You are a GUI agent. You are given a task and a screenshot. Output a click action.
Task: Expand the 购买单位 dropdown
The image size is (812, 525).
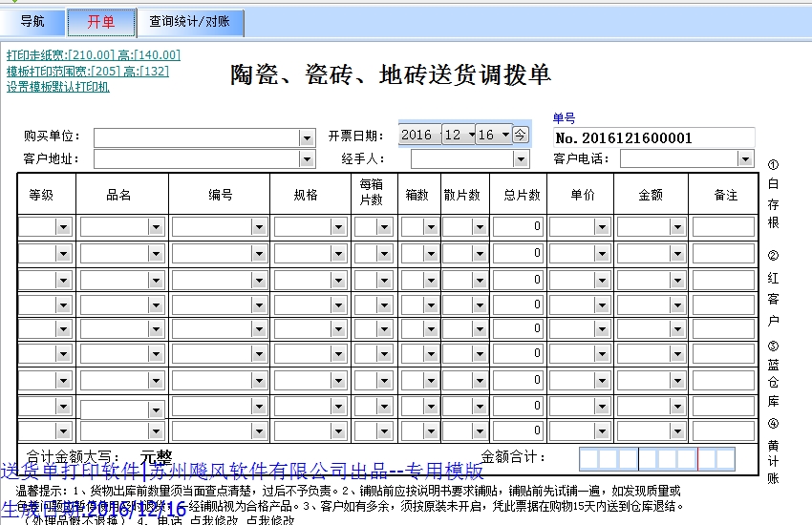[x=307, y=138]
